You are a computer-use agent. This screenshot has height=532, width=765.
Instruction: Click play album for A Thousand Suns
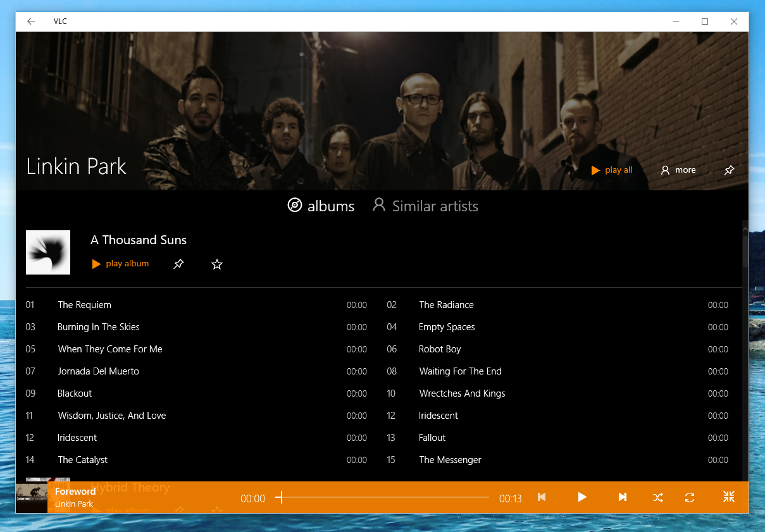point(120,264)
